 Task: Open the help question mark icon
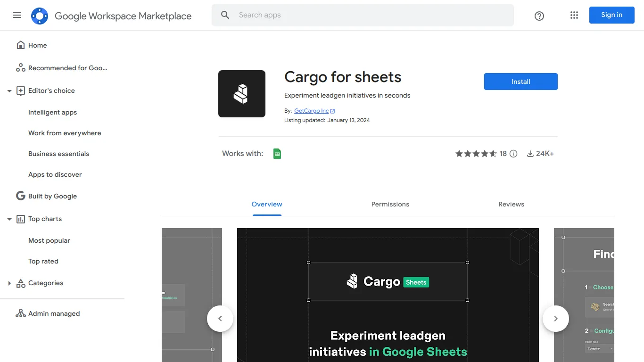[539, 16]
